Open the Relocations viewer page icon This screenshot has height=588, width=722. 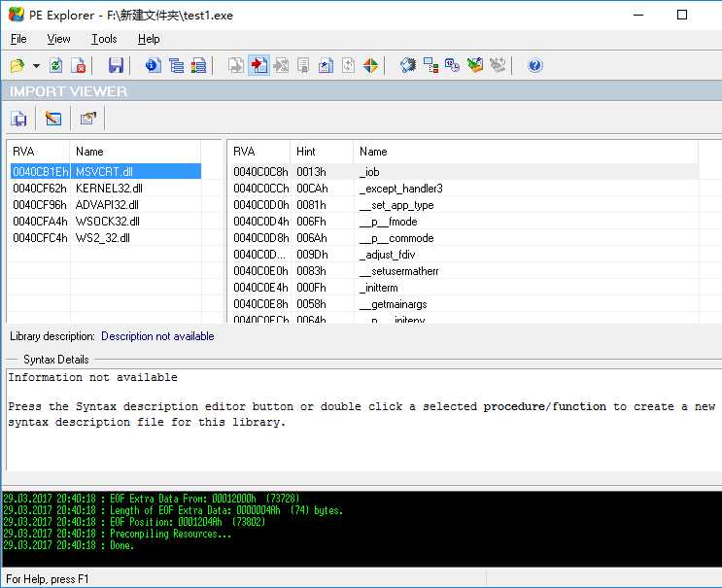326,65
